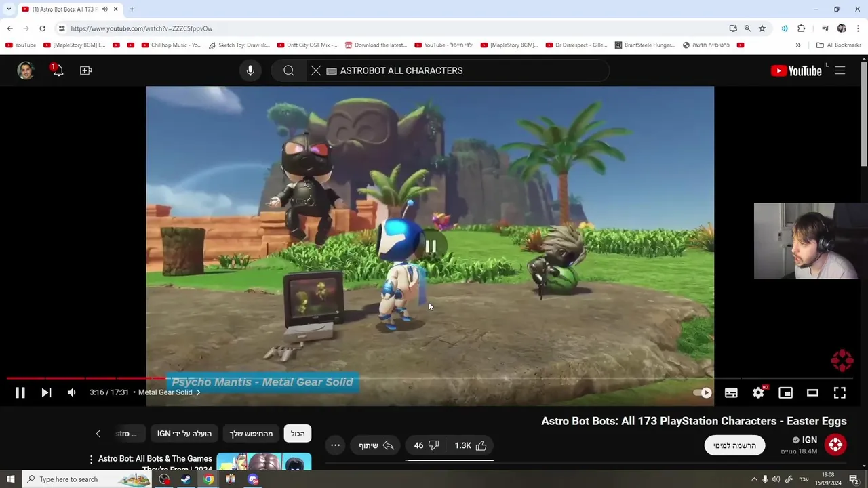Screen dimensions: 868x488
Task: Open Chrome extensions puzzle icon
Action: 802,28
